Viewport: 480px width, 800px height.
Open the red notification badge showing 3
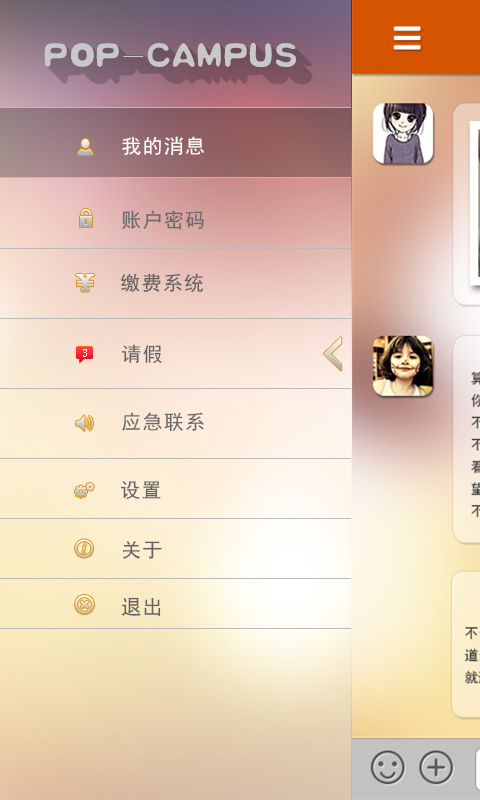click(85, 354)
